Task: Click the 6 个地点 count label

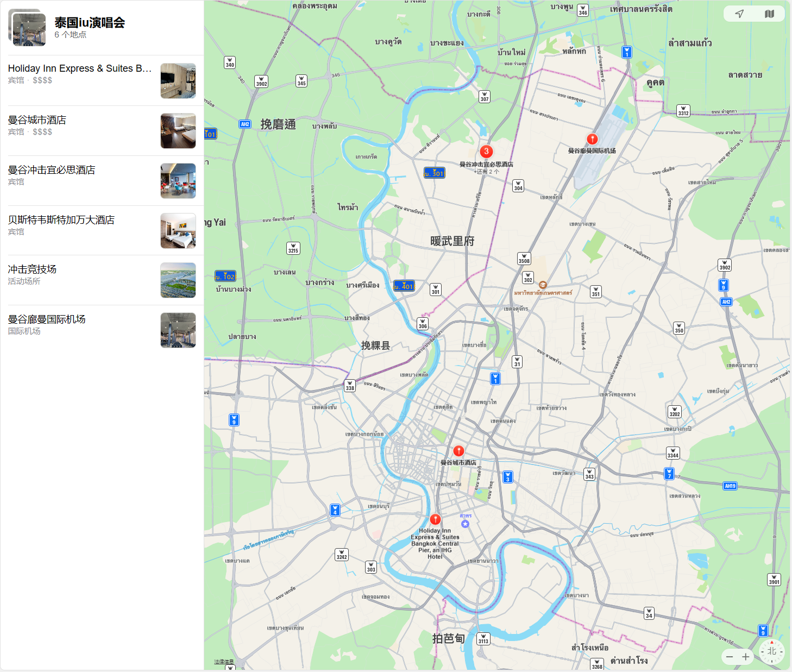Action: 70,35
